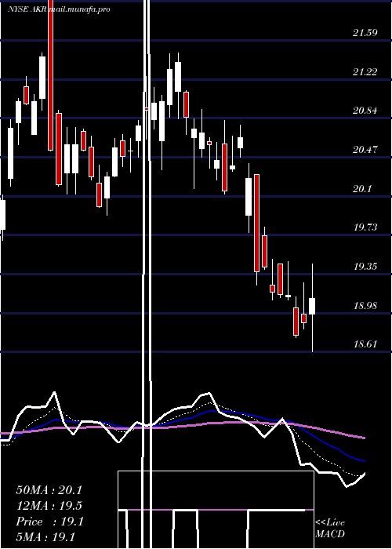Click the 20.1 price axis label
The height and width of the screenshot is (549, 392).
coord(362,189)
